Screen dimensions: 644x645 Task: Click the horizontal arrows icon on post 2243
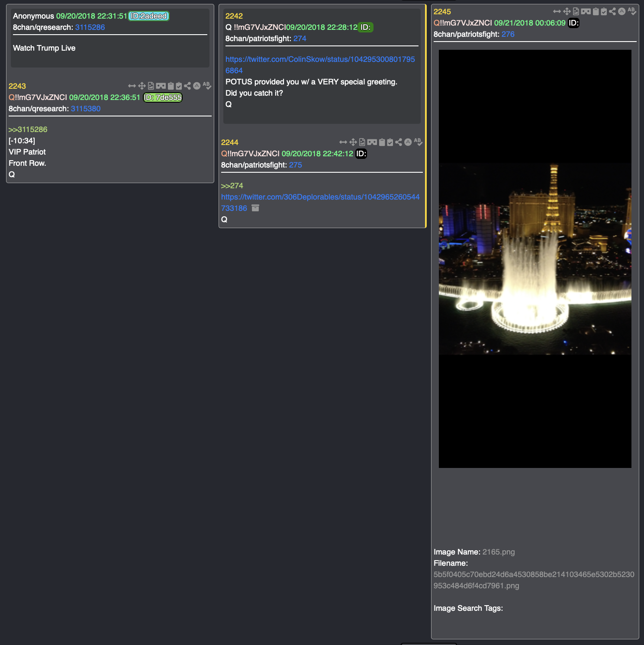coord(132,86)
